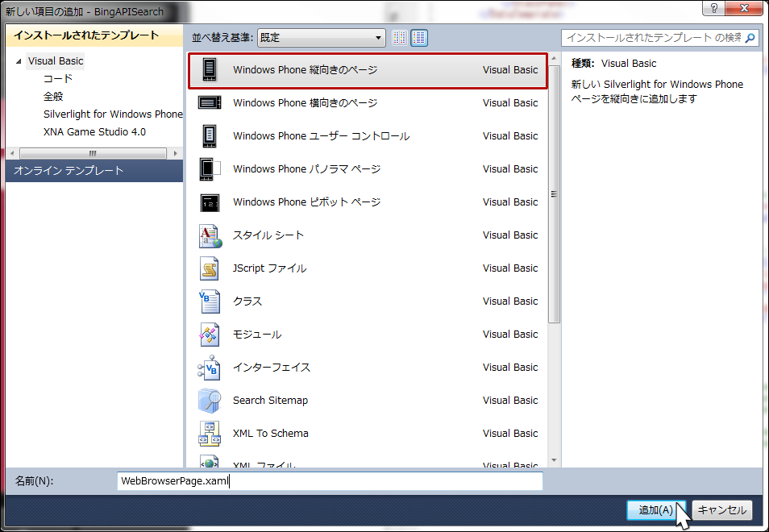Select the "JScript ファイル" row text
769x532 pixels.
(x=270, y=268)
